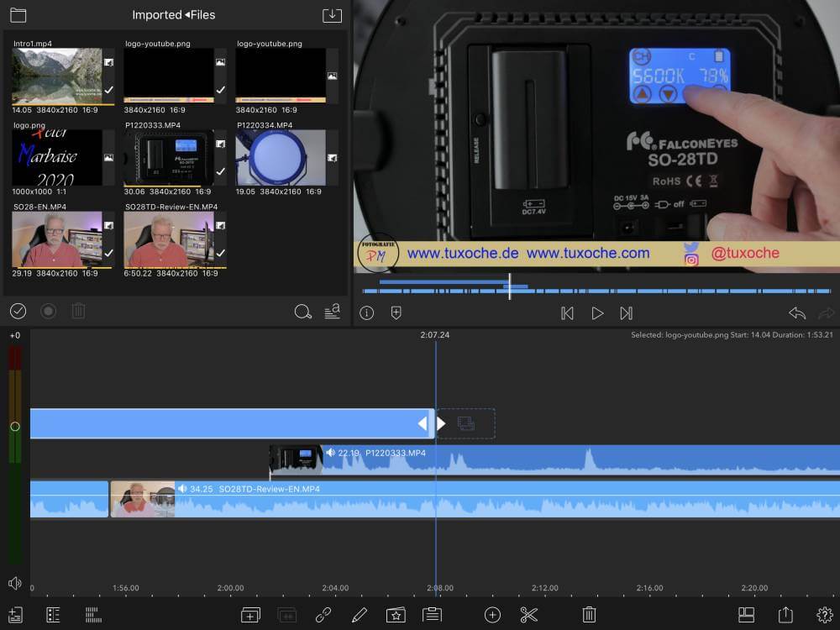Toggle the speaker audio mixer icon
Viewport: 840px width, 630px height.
coord(15,583)
